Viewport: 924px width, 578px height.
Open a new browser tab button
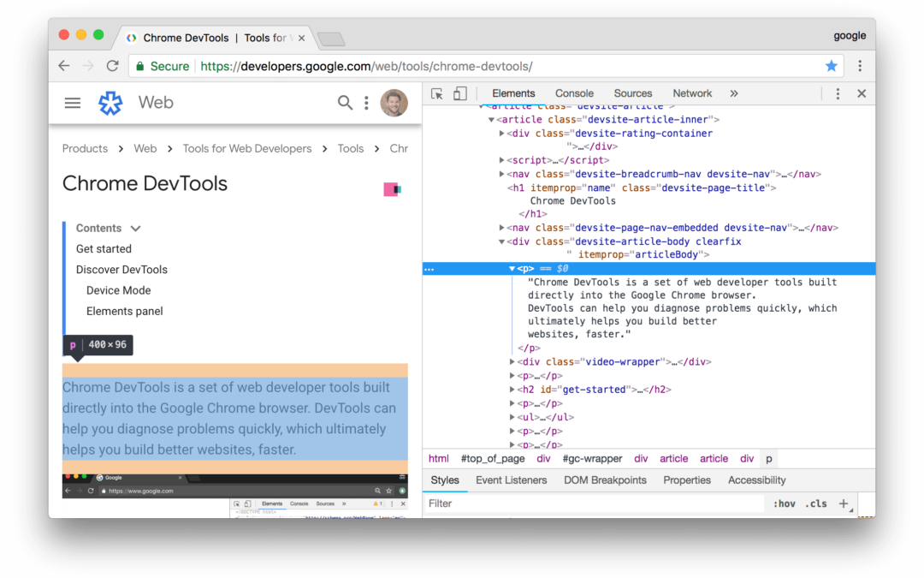tap(331, 39)
